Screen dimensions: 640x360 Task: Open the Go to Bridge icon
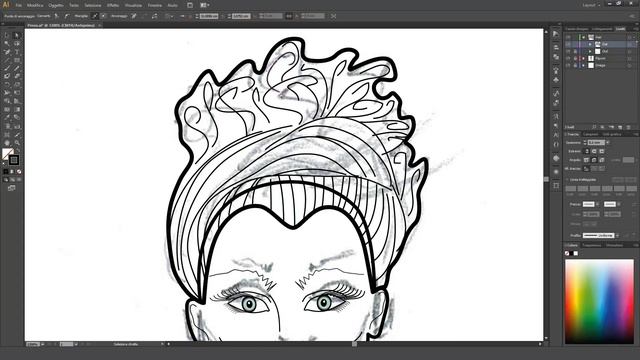click(190, 5)
